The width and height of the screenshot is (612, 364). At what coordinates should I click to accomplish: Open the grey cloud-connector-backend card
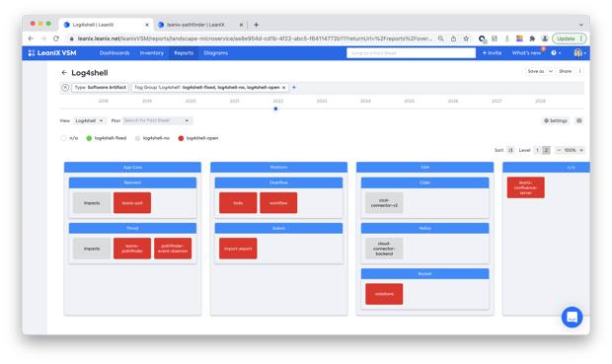(384, 249)
